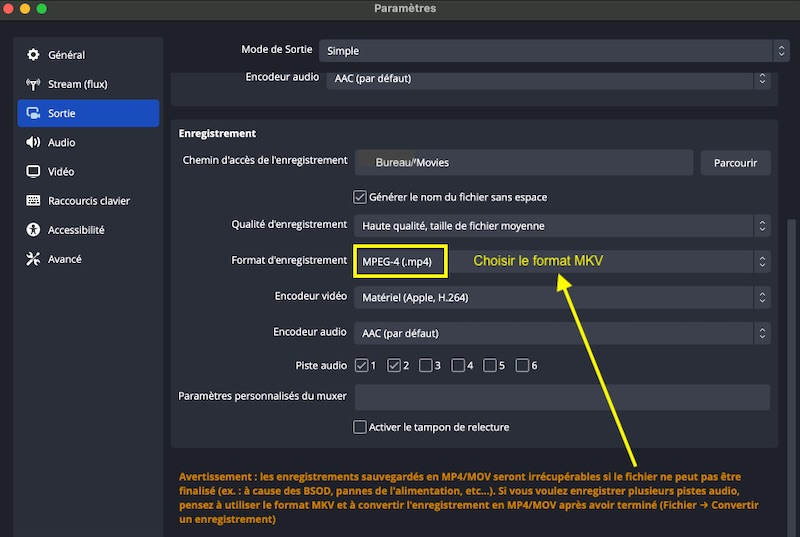The image size is (800, 537).
Task: Toggle 'Générer le nom du fichier sans espace'
Action: 360,197
